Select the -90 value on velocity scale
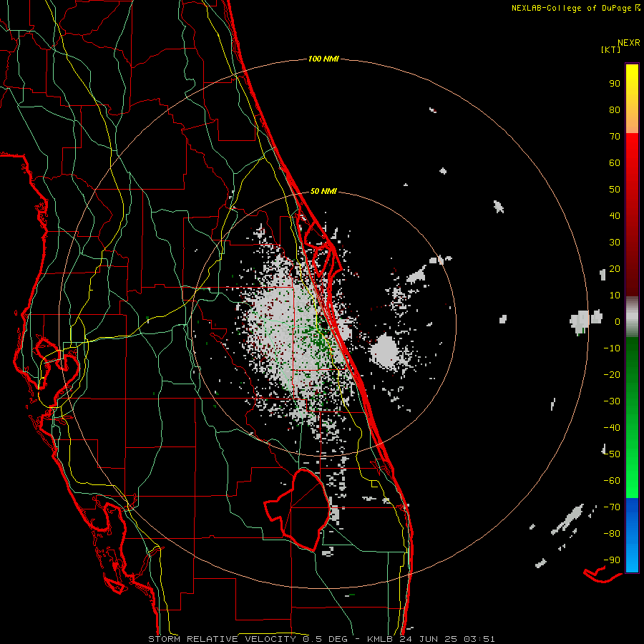 click(x=612, y=560)
